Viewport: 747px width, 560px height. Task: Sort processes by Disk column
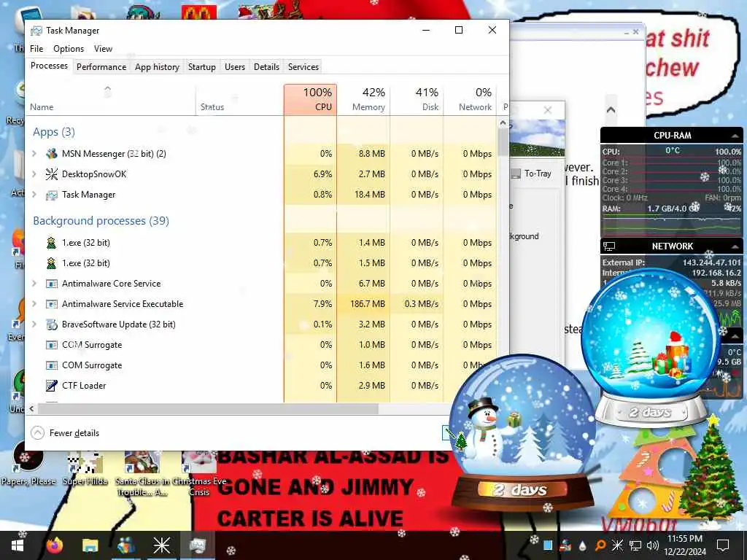417,99
